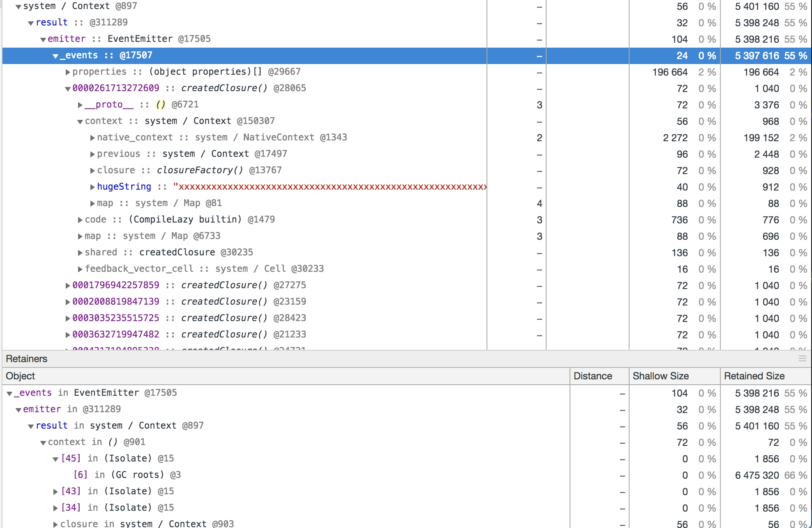Expand the hugeString property arrow
Image resolution: width=812 pixels, height=528 pixels.
(x=92, y=187)
